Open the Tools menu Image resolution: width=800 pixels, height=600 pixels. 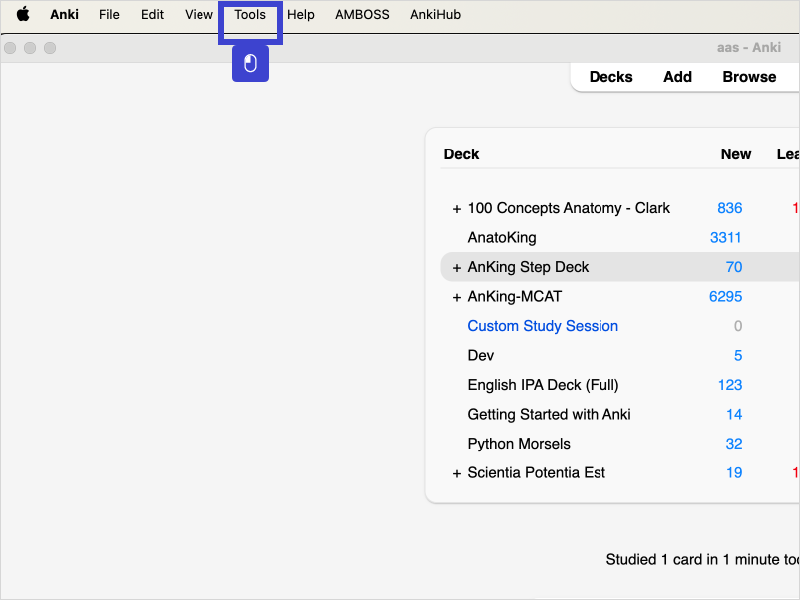250,15
